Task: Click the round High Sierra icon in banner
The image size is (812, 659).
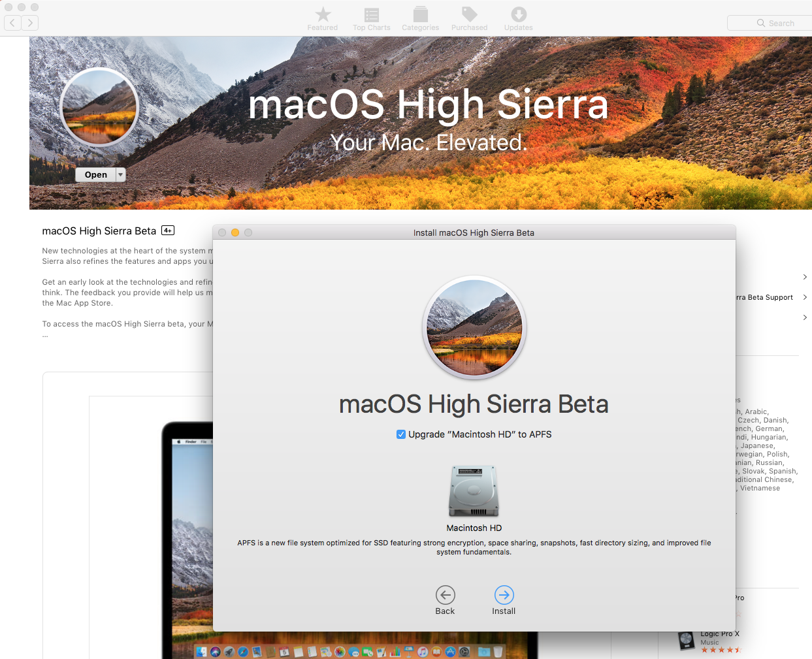Action: click(99, 107)
